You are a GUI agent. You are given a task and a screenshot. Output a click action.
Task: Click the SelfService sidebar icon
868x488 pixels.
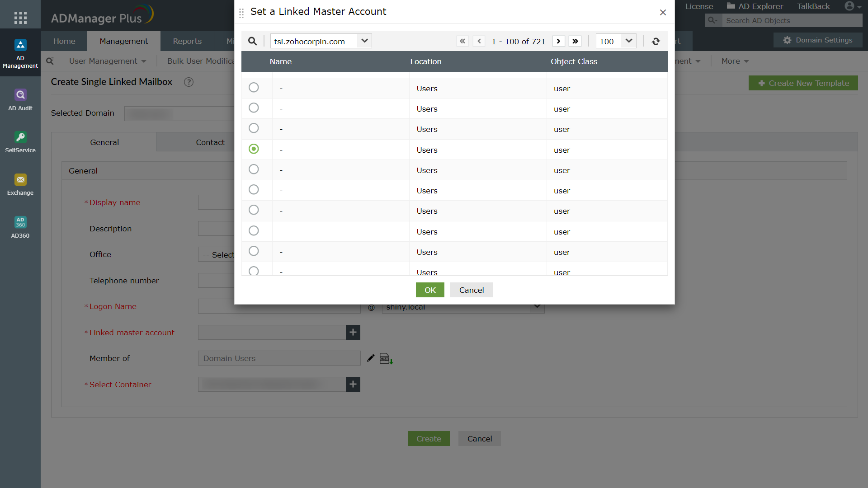[x=20, y=142]
